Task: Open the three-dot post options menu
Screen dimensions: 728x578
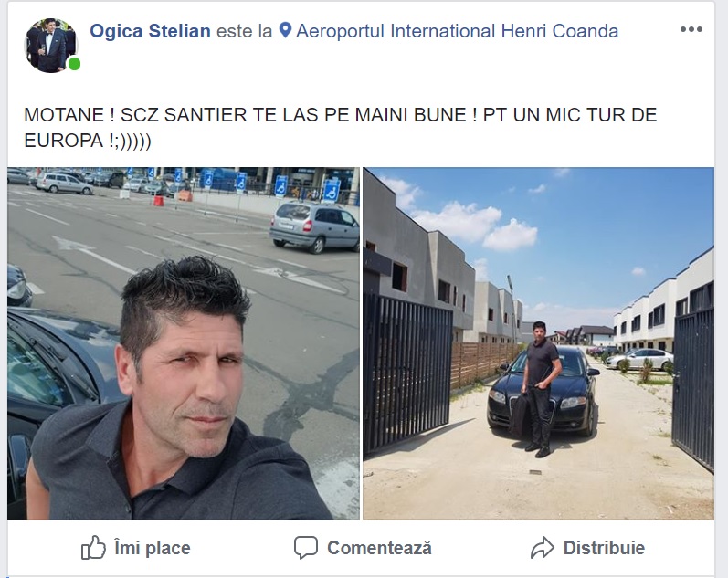Action: tap(691, 30)
